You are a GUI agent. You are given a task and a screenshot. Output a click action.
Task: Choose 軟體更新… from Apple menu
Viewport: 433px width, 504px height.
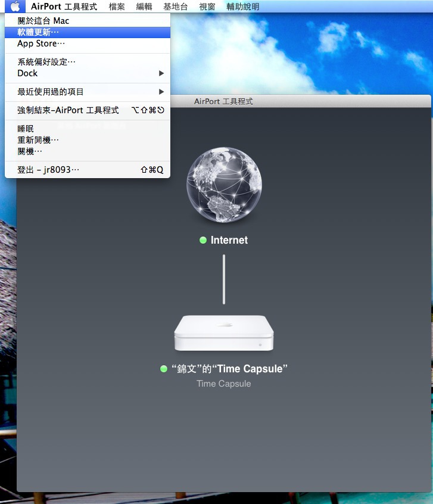88,32
